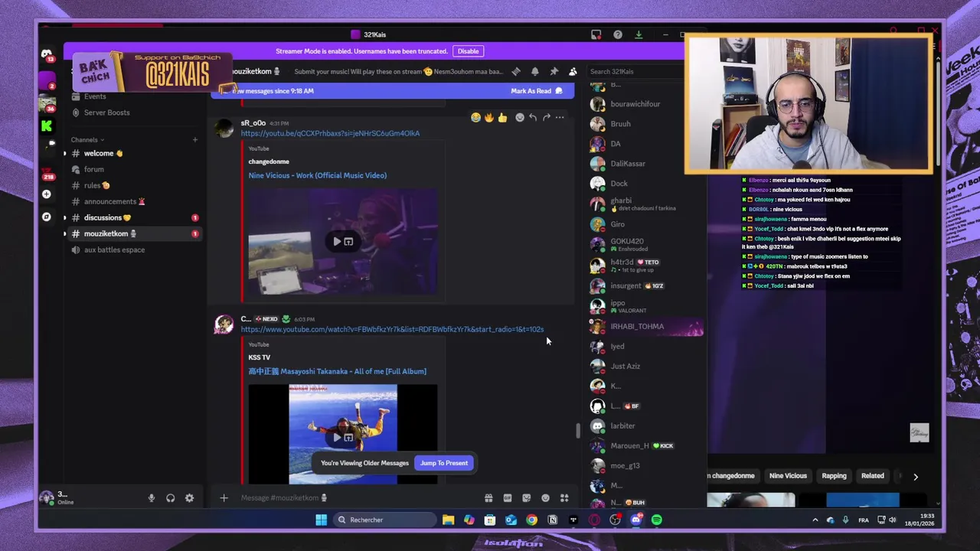Screen dimensions: 980x551
Task: Open Windows Start menu
Action: (321, 520)
